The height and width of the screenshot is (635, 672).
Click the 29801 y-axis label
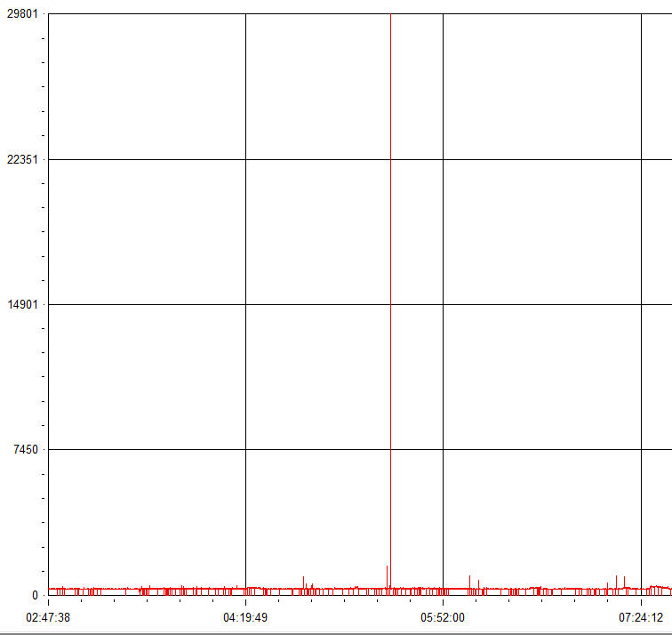pos(22,13)
